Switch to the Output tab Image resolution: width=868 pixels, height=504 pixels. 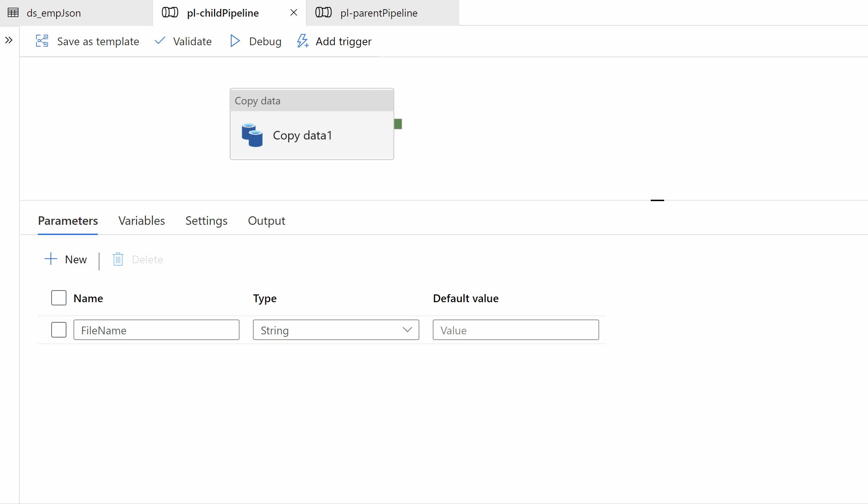[266, 221]
